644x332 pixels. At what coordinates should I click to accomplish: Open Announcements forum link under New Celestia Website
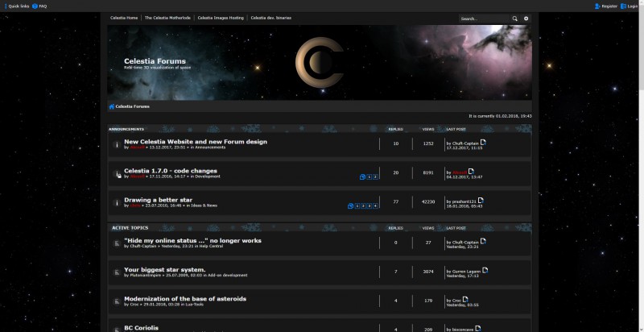[x=210, y=147]
